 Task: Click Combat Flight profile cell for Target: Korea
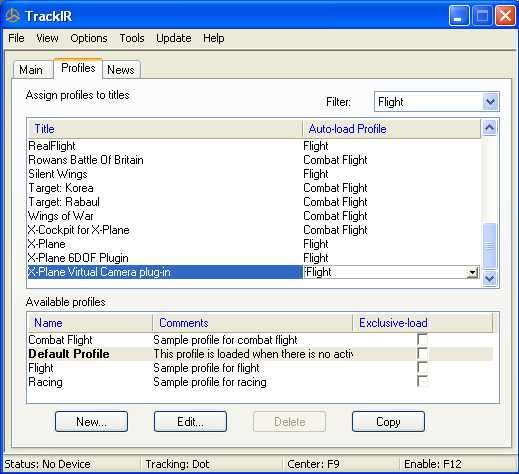[335, 188]
